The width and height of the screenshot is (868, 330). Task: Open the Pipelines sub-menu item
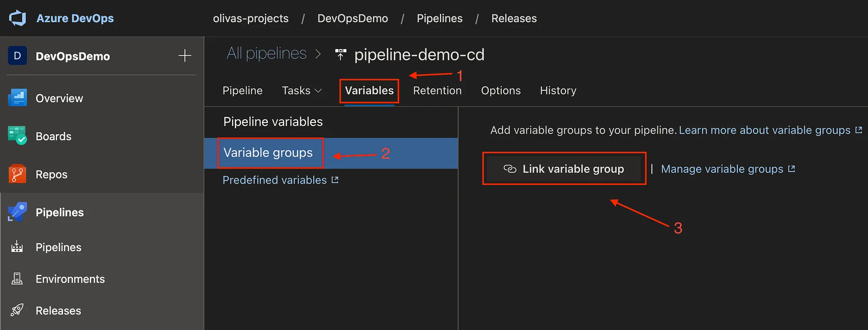click(59, 247)
